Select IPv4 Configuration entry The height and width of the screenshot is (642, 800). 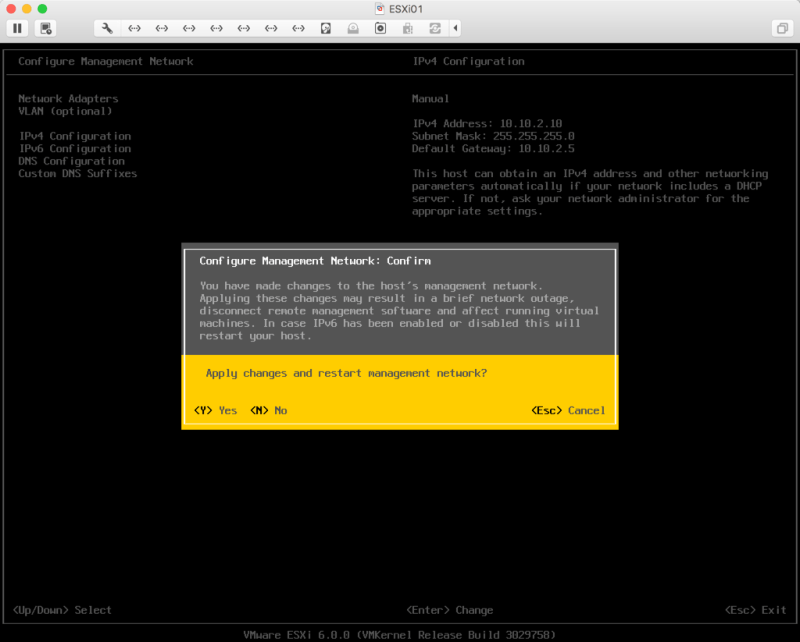coord(75,136)
